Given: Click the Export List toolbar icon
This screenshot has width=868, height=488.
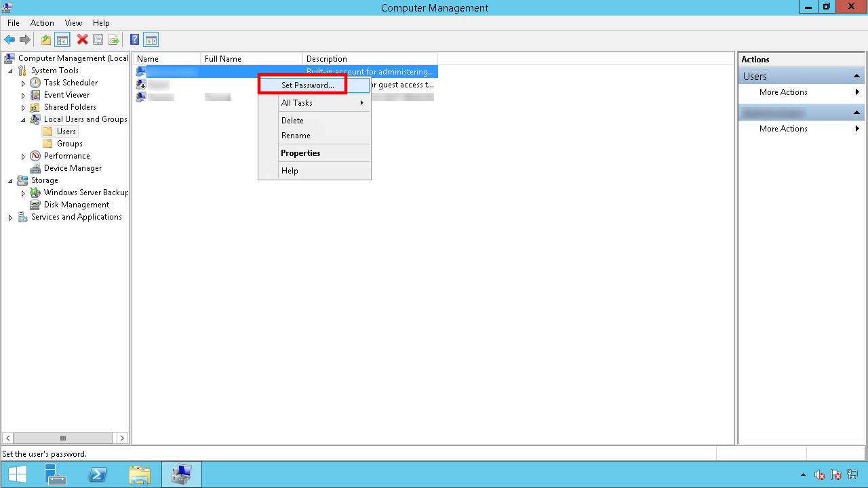Looking at the screenshot, I should click(113, 40).
